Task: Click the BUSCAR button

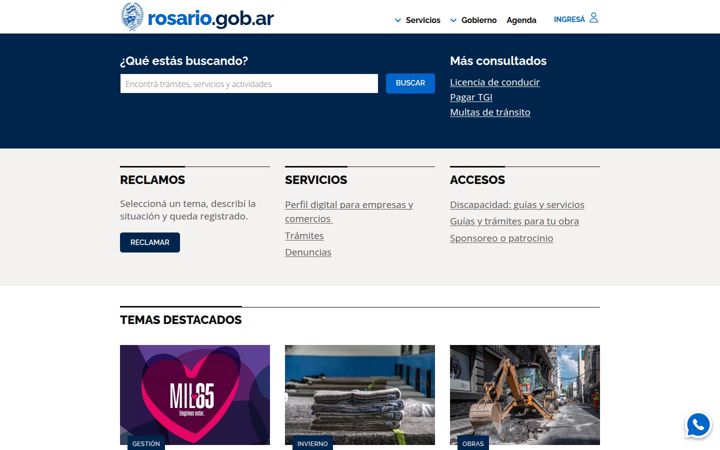Action: [410, 83]
